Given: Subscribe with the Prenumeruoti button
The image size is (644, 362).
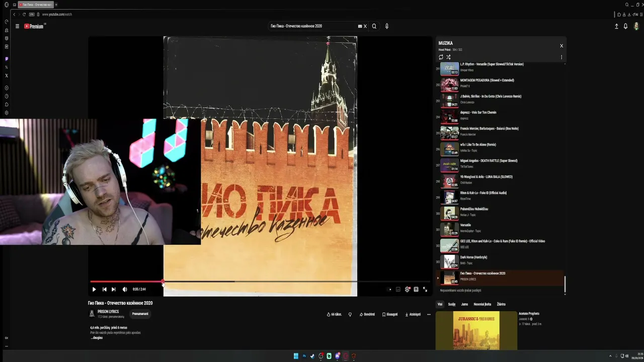Looking at the screenshot, I should [x=140, y=314].
